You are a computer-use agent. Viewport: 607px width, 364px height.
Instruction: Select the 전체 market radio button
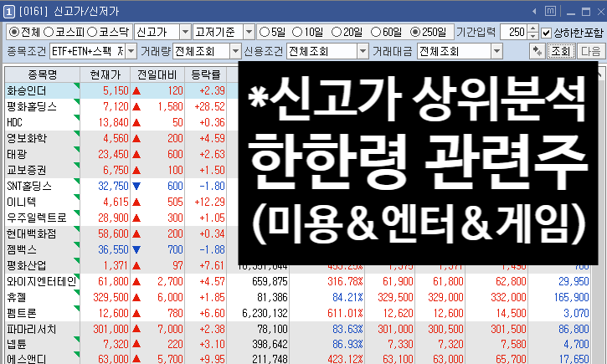[14, 32]
